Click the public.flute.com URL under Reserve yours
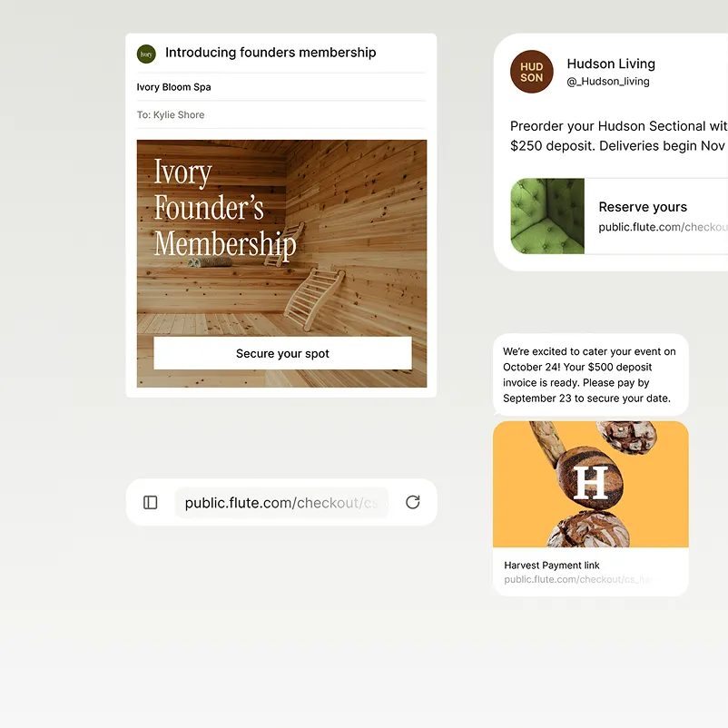 (x=663, y=227)
